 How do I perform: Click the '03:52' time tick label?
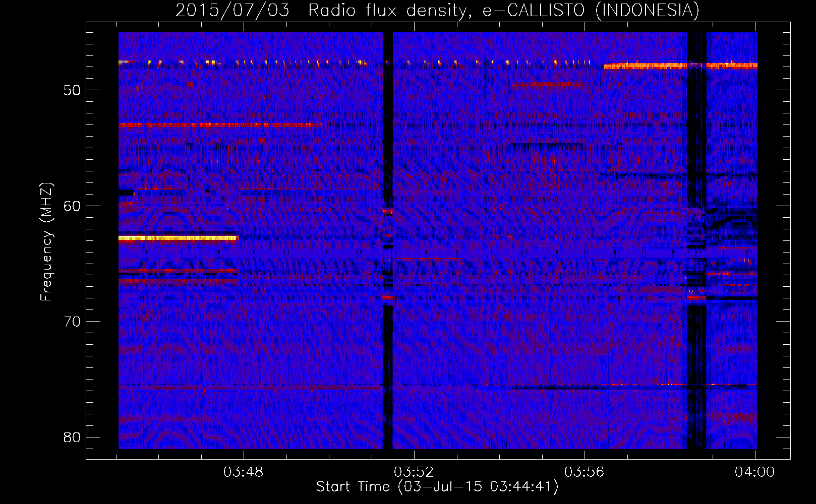coord(414,472)
